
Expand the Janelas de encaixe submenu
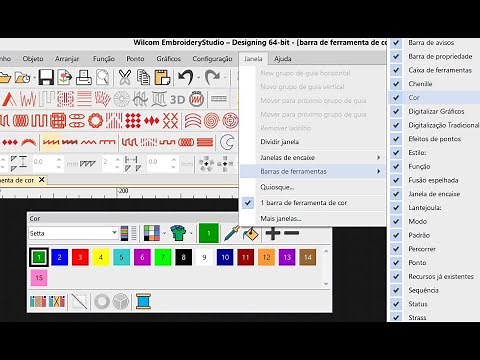click(x=313, y=157)
